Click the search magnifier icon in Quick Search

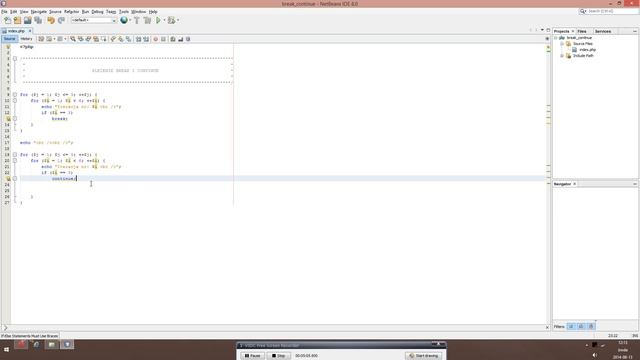pos(582,11)
